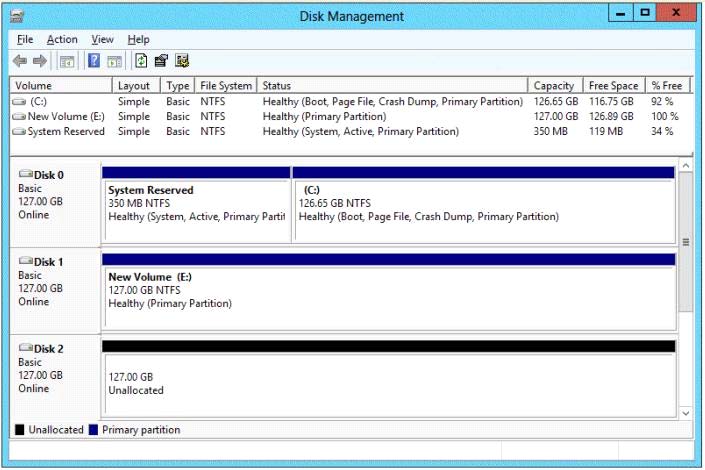Sort volumes by Capacity column header
Viewport: 705px width, 470px height.
coord(554,86)
